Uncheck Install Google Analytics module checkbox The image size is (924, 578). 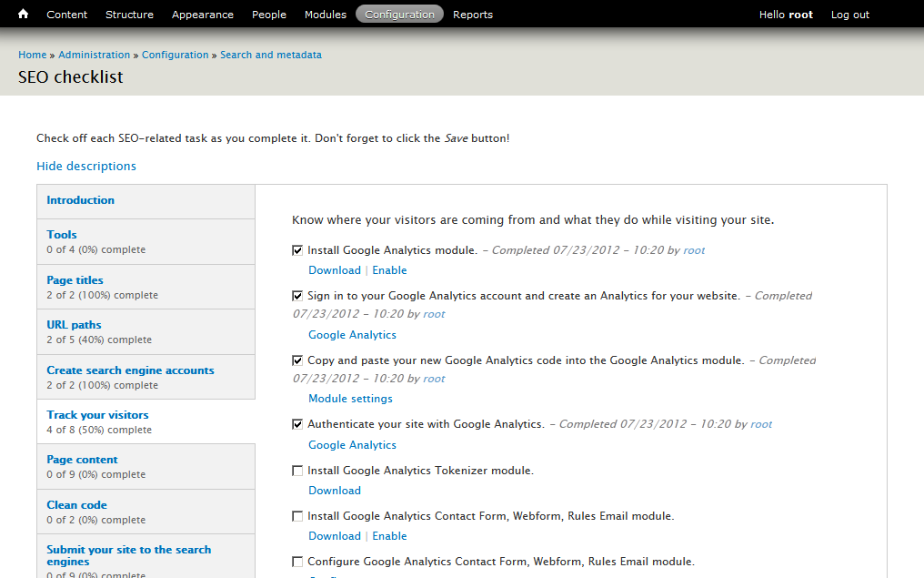pyautogui.click(x=297, y=250)
